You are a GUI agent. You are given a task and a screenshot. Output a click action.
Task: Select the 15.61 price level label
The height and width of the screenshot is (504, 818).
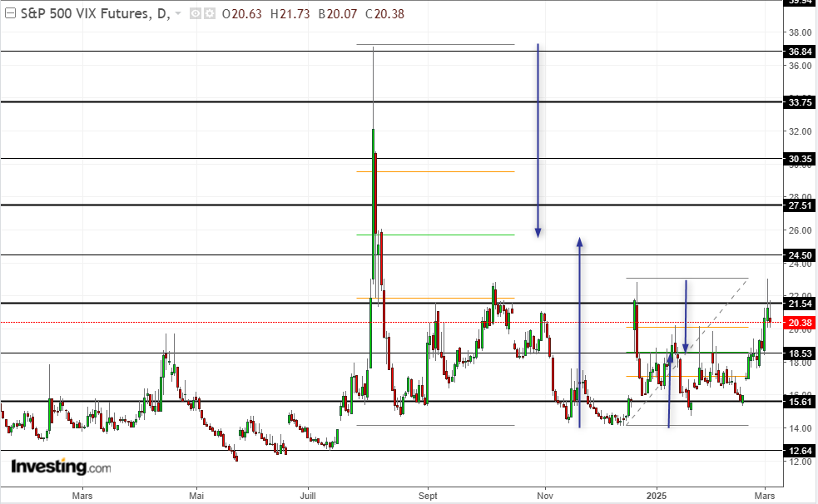[x=800, y=402]
